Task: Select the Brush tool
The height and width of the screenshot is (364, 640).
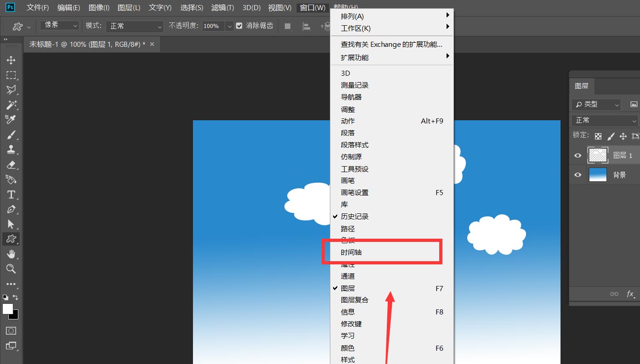Action: 11,134
